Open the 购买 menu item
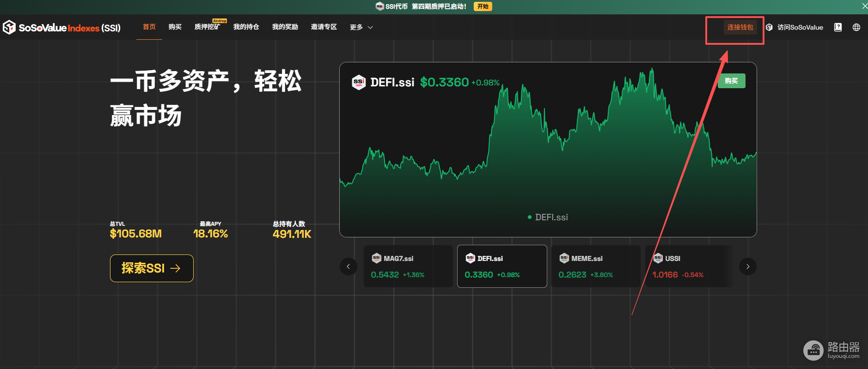 pos(175,27)
